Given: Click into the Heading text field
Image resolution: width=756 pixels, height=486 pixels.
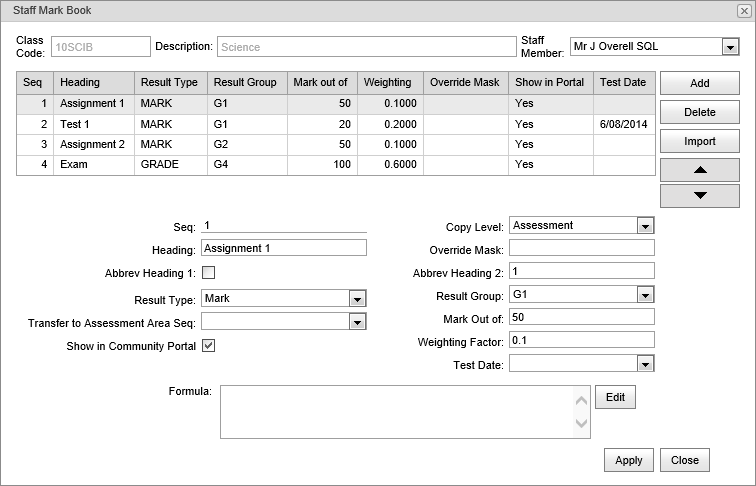Looking at the screenshot, I should (284, 248).
